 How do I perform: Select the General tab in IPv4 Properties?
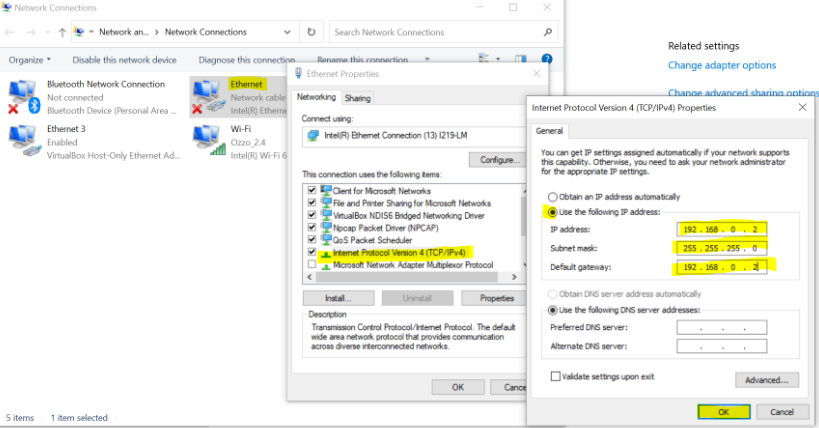click(x=549, y=131)
